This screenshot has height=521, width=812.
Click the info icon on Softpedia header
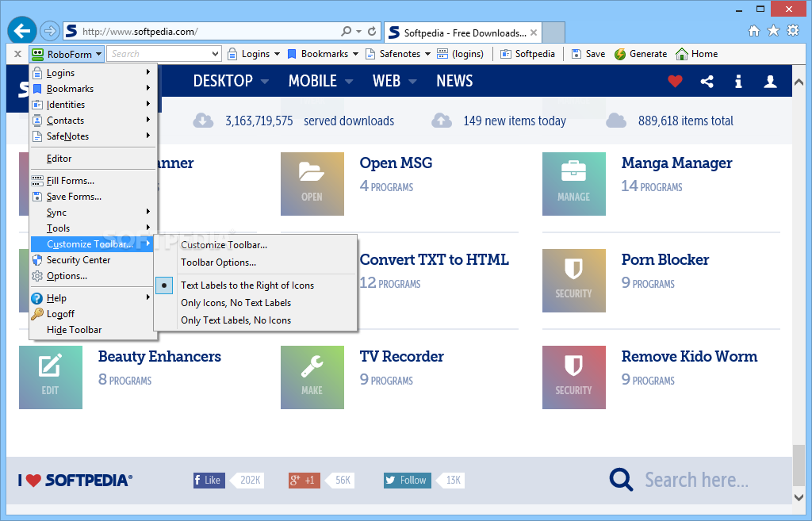[738, 82]
